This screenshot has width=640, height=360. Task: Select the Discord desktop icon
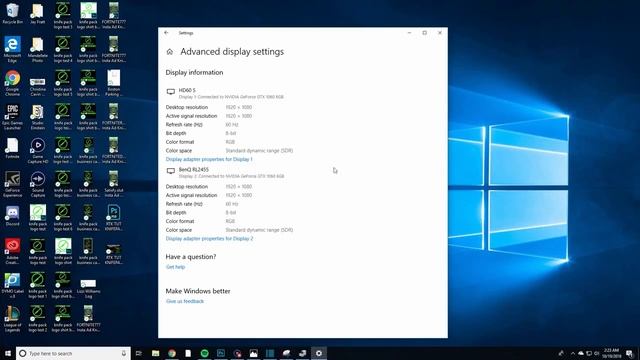pos(12,216)
